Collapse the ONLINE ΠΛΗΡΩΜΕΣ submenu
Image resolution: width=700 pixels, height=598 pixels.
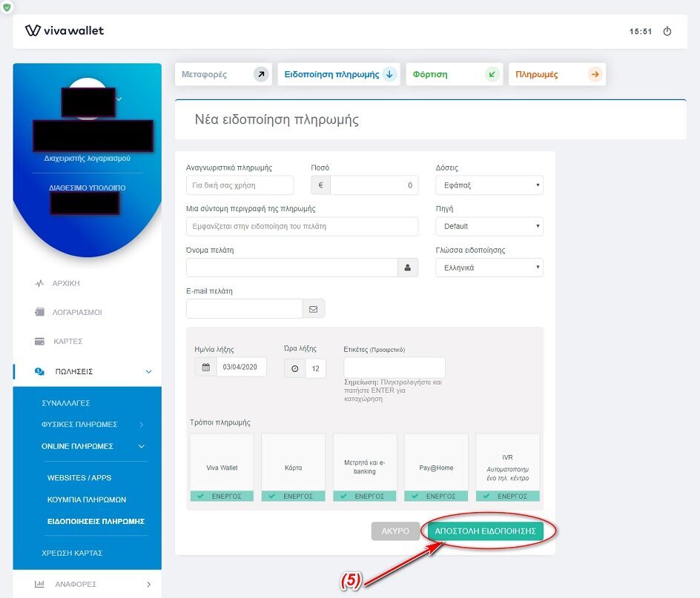click(141, 446)
